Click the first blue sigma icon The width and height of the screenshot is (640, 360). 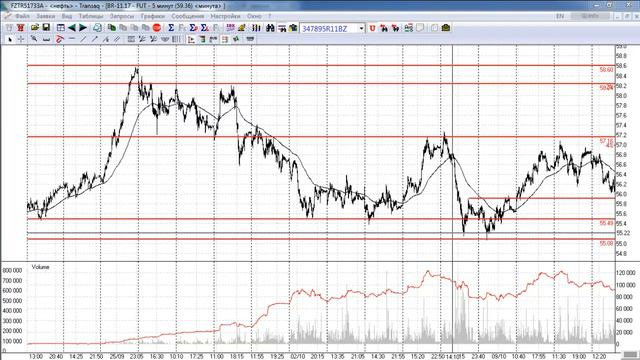(x=171, y=28)
